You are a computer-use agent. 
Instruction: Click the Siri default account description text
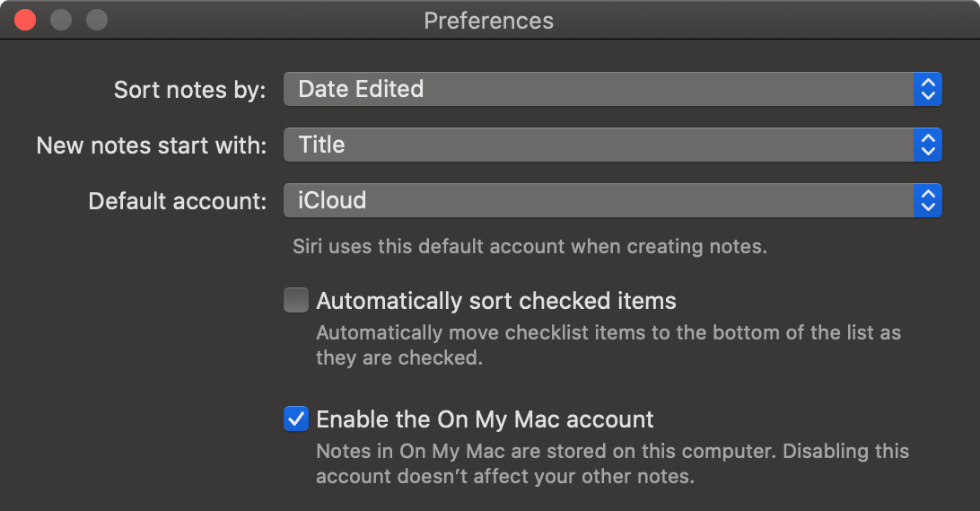coord(529,246)
